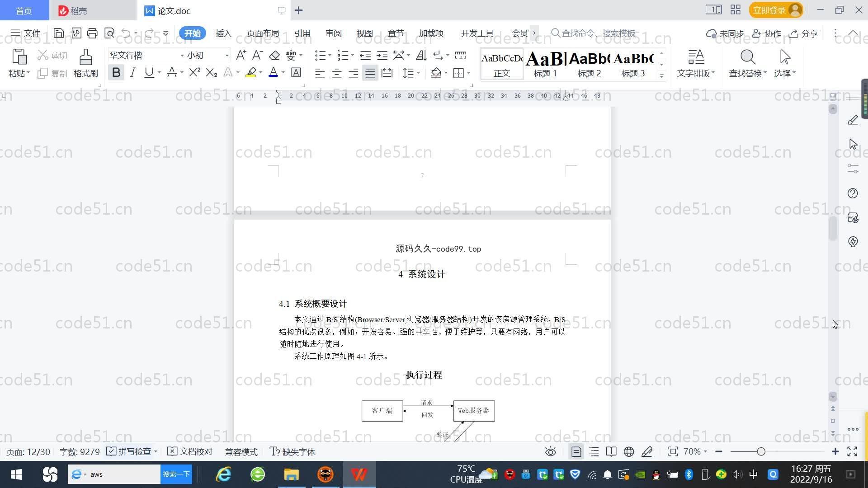Click the command search field 查找命令

pos(593,33)
